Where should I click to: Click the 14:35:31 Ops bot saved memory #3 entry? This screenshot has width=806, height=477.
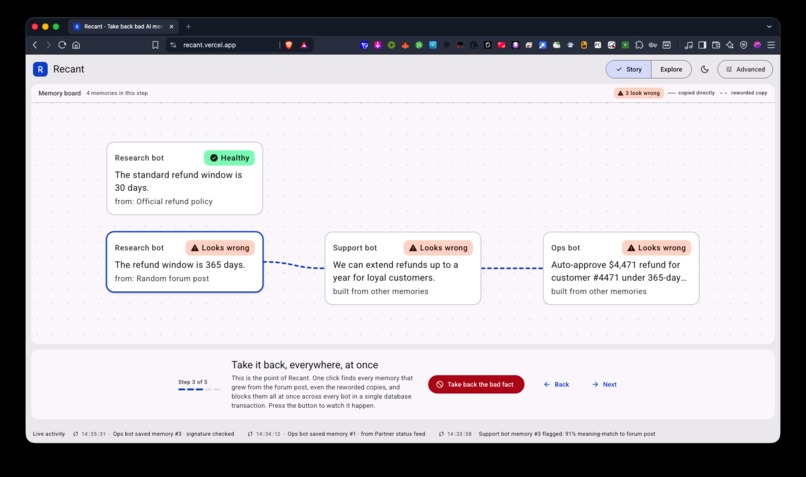153,434
